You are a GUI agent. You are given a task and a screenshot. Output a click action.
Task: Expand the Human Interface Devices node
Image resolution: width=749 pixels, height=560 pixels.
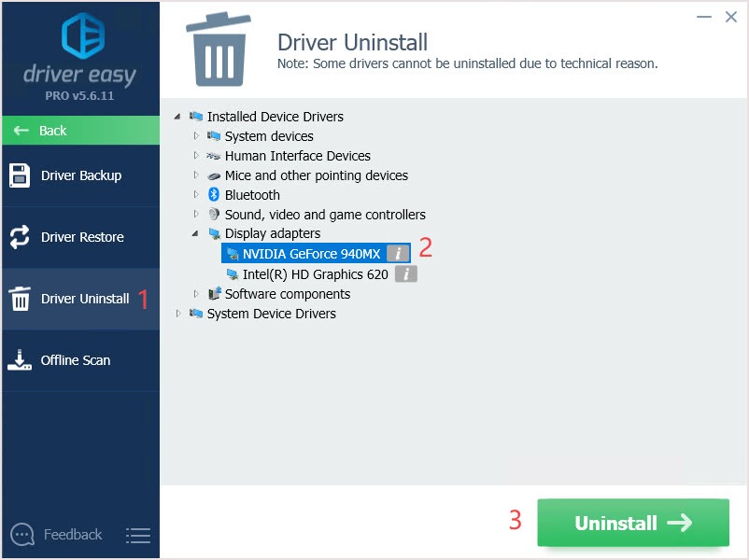196,156
